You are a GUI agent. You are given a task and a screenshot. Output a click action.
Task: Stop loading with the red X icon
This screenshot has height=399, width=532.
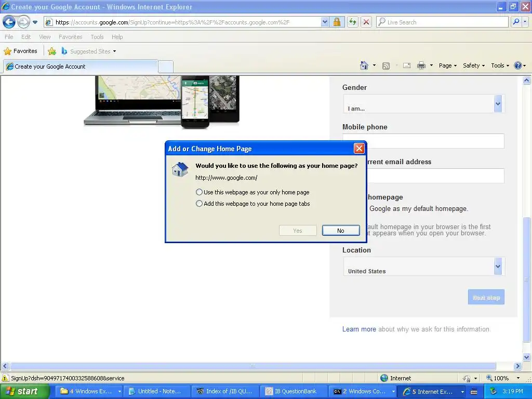366,22
